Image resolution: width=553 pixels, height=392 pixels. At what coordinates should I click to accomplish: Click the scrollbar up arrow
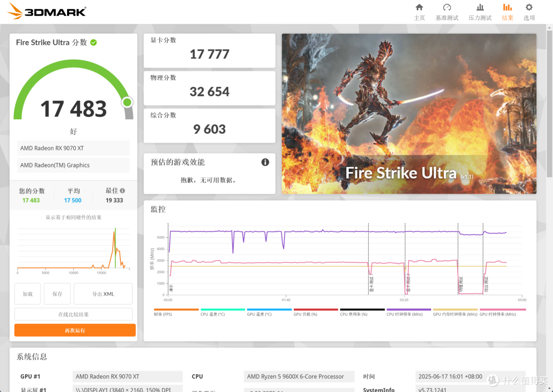click(549, 27)
